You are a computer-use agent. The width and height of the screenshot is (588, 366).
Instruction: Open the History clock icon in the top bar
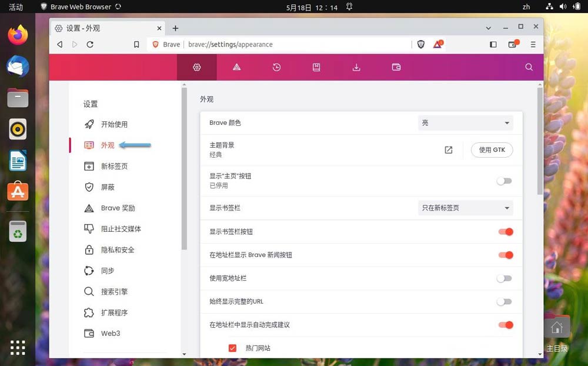276,68
